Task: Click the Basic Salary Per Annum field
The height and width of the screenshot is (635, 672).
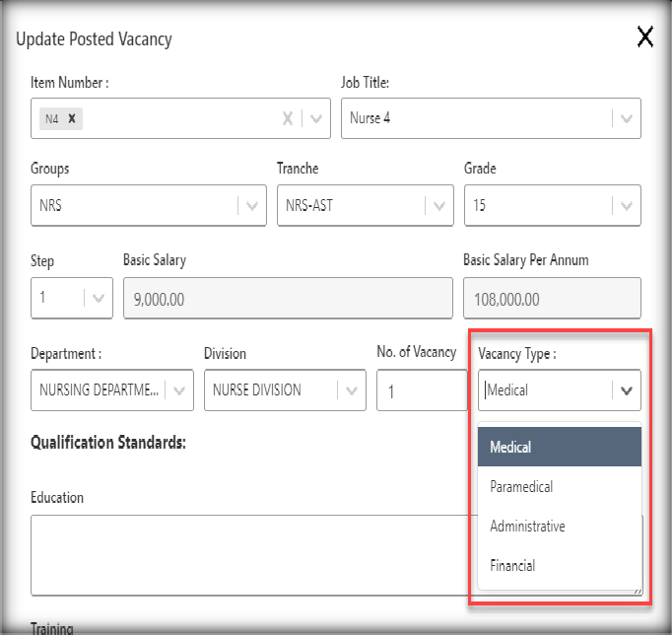Action: click(x=552, y=298)
